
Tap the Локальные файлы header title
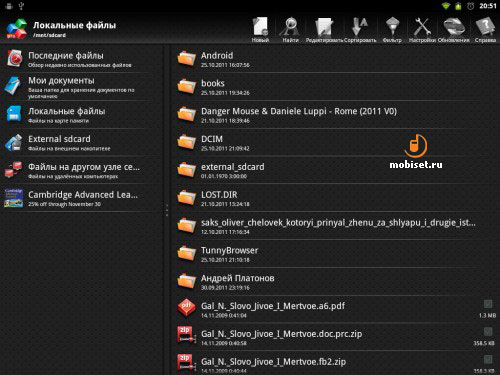click(74, 25)
